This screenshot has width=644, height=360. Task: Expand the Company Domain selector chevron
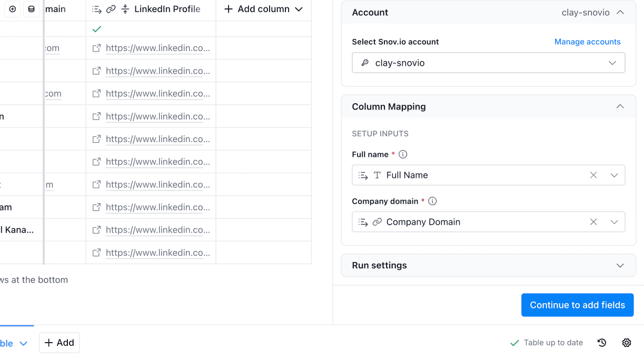point(614,222)
